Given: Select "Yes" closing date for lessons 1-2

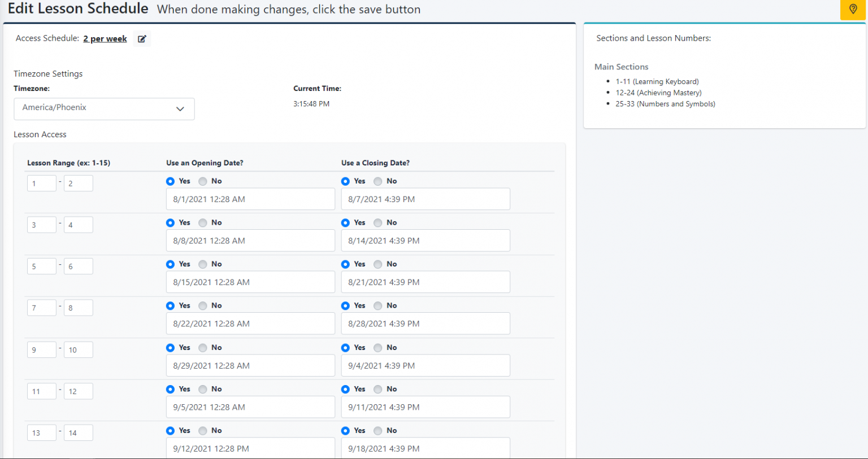Looking at the screenshot, I should point(345,181).
